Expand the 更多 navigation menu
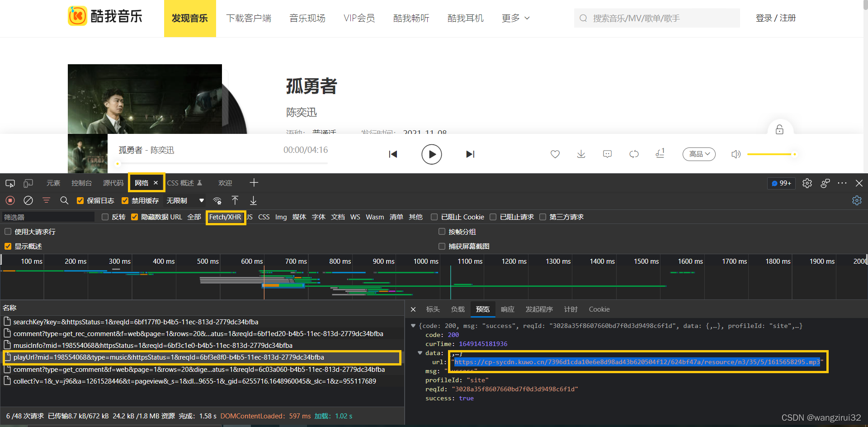 coord(515,18)
